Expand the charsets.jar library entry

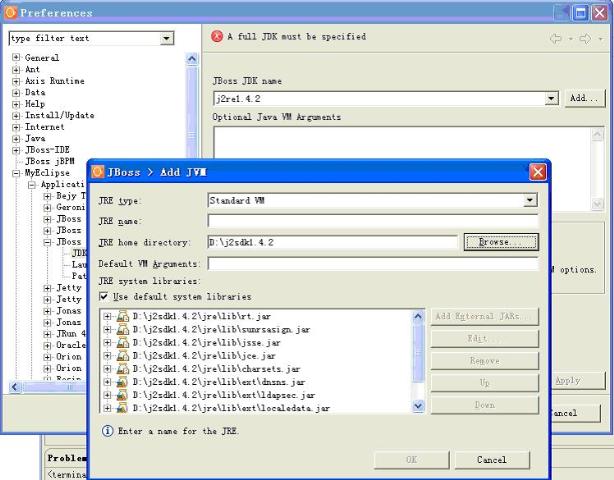point(107,369)
